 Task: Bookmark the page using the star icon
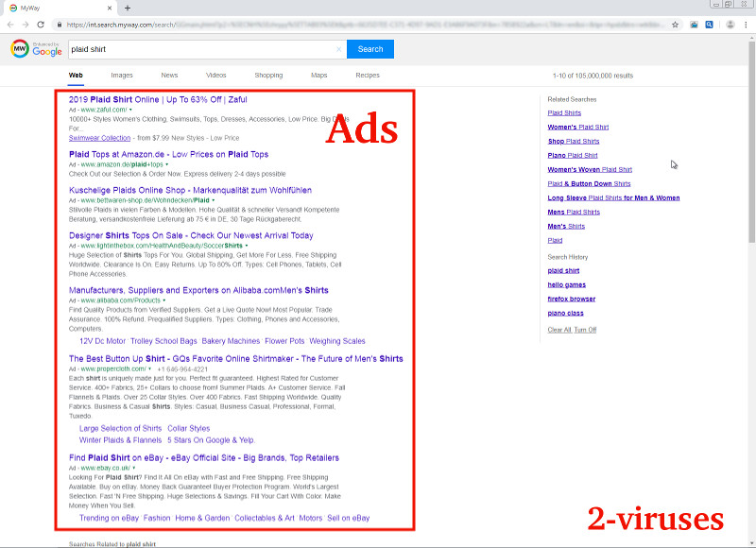(x=675, y=24)
